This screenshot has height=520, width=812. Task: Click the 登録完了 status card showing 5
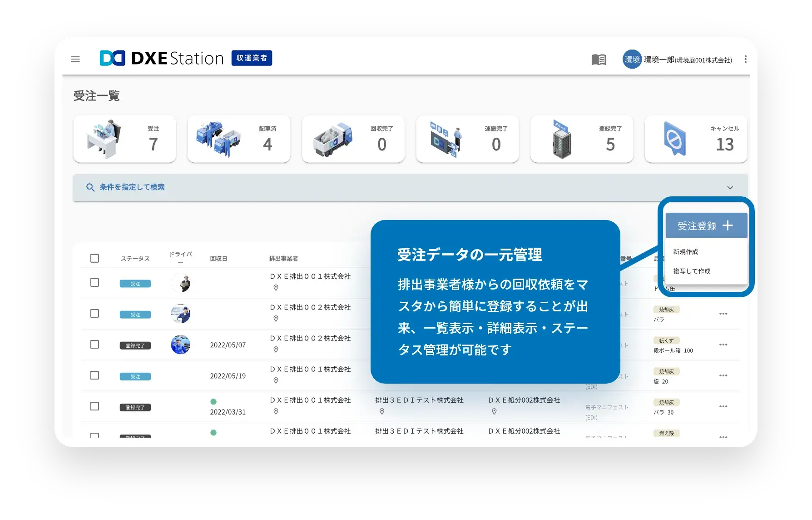(582, 139)
